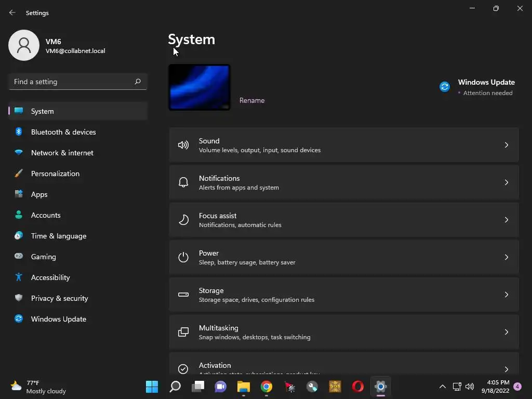Click the Activation checkmark icon
Screen dimensions: 532x399
[x=183, y=369]
